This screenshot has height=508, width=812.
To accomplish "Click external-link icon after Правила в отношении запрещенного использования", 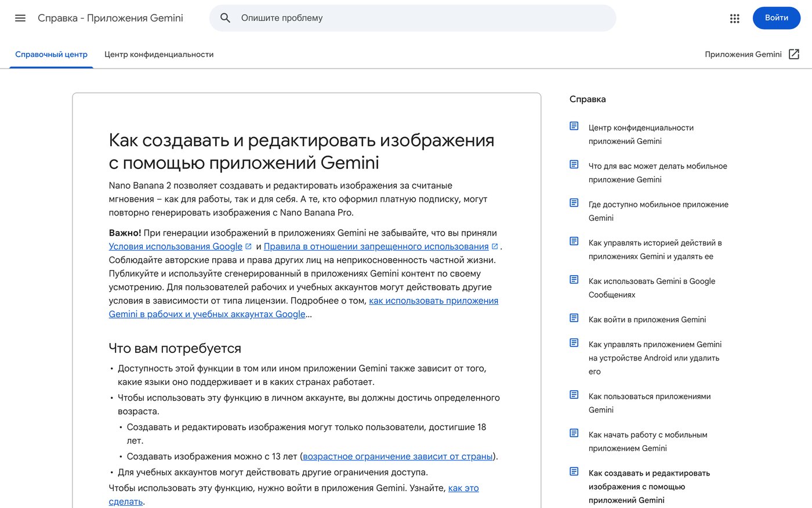I will 495,246.
